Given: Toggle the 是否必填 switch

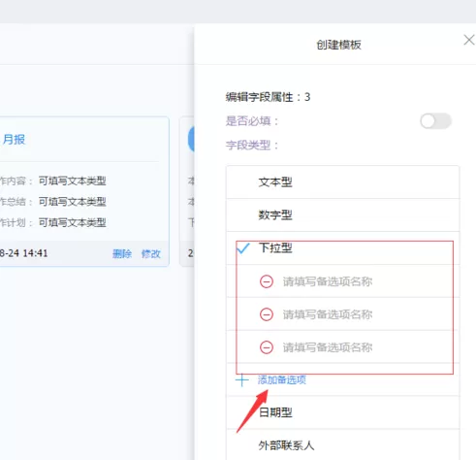Looking at the screenshot, I should [x=435, y=121].
